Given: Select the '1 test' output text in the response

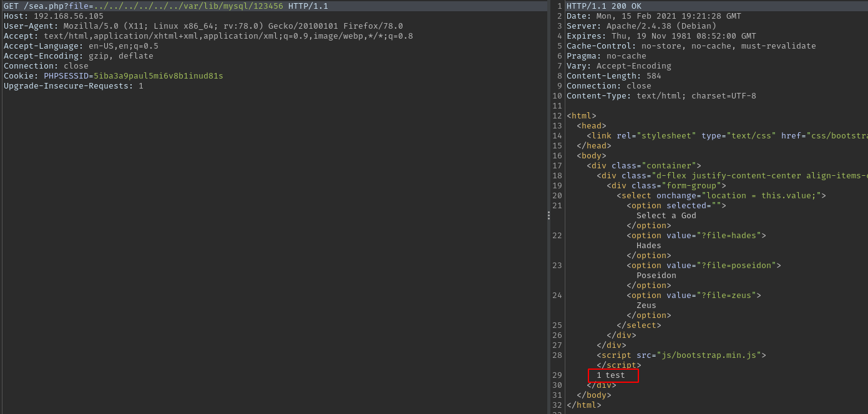Looking at the screenshot, I should coord(611,375).
